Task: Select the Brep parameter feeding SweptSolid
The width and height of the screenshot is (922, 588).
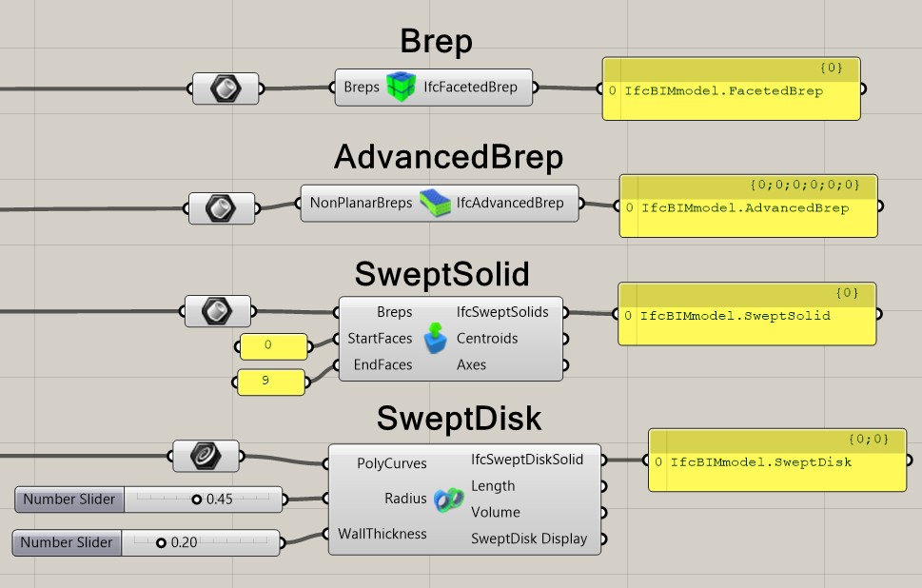Action: 218,310
